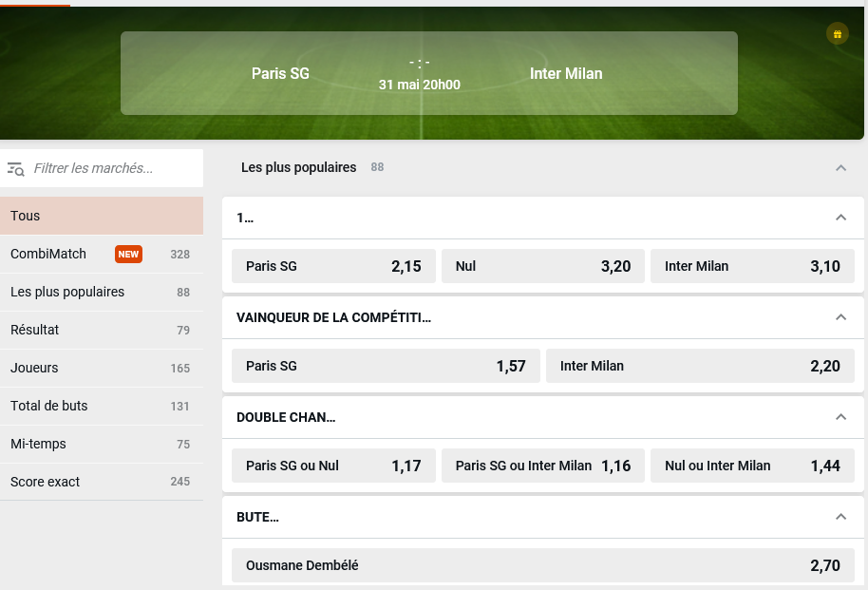Select Nul ou Inter Milan 1,44
This screenshot has width=868, height=590.
tap(752, 466)
